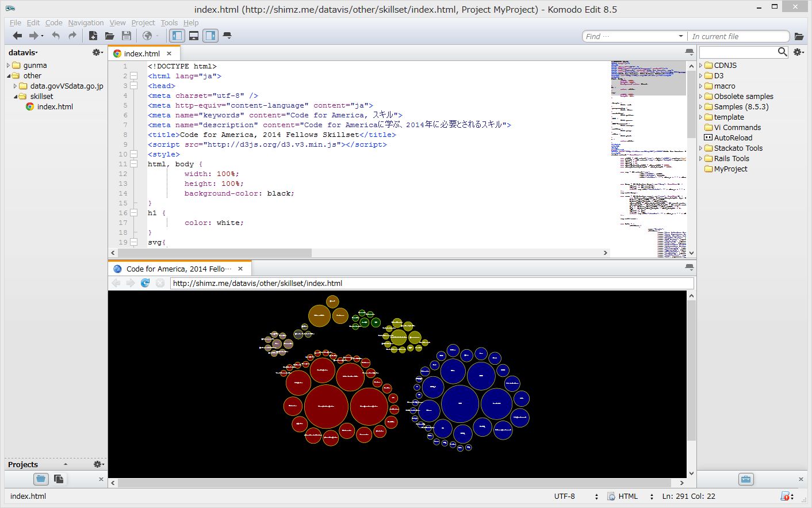
Task: Open the Toolbox panel gear menu
Action: 798,52
